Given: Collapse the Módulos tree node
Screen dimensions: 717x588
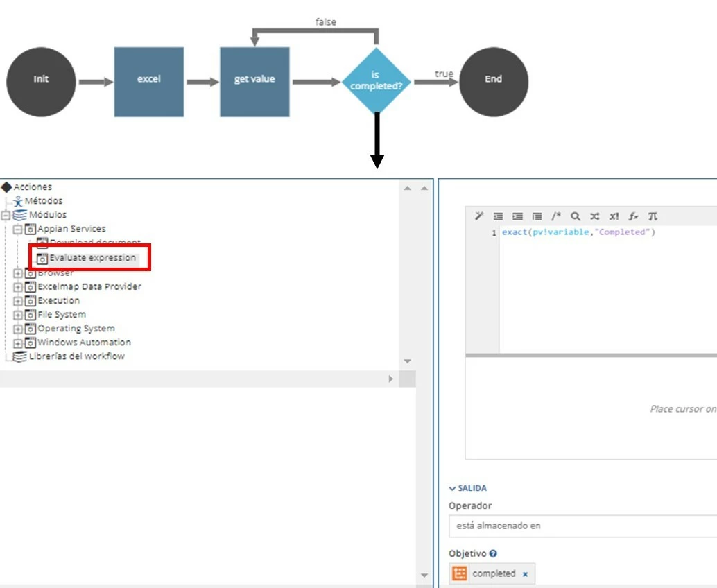Looking at the screenshot, I should pos(6,216).
